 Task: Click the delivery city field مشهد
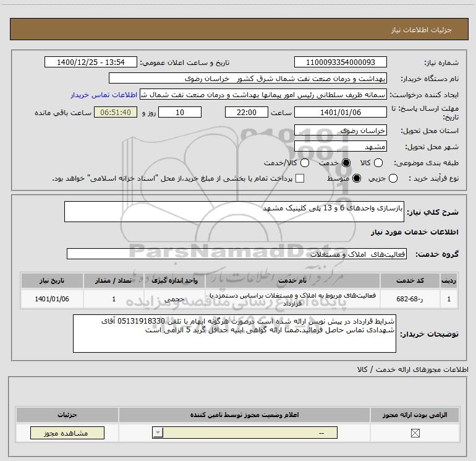click(x=340, y=146)
